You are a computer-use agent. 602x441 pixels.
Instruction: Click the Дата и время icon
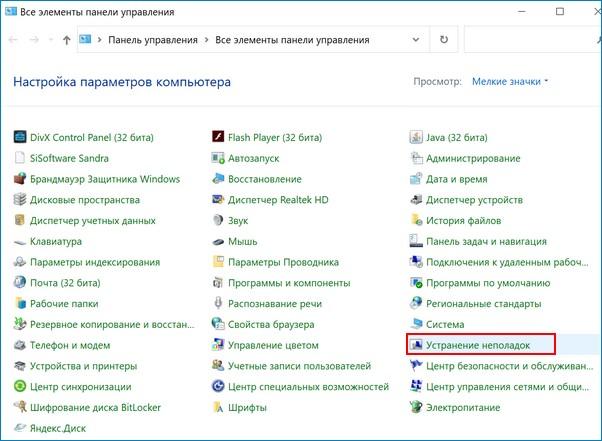pyautogui.click(x=416, y=179)
